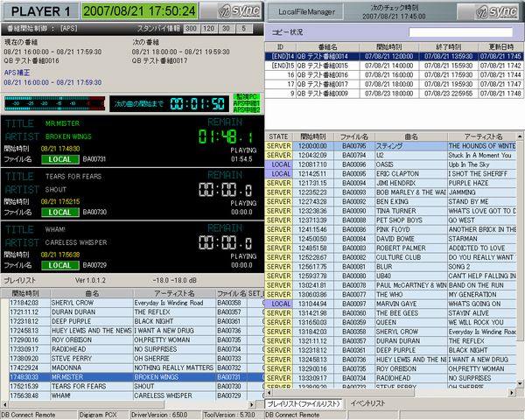Select the プレイリスト(ファイルリスト) tab

pyautogui.click(x=303, y=403)
